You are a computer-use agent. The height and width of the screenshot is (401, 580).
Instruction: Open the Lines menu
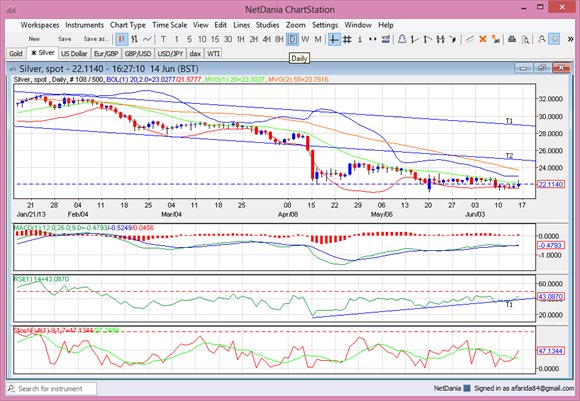[x=242, y=25]
